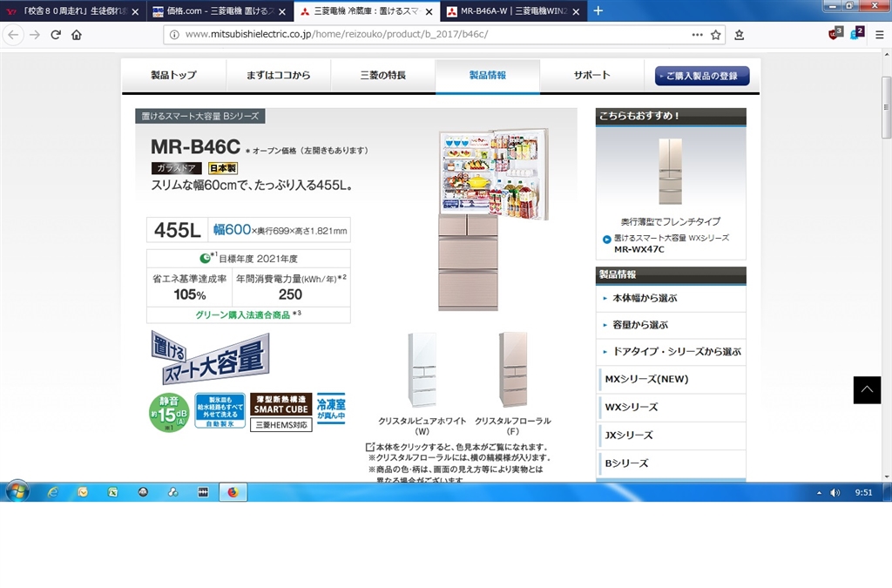Click the recommended MR-WX47C fridge image

[x=670, y=171]
